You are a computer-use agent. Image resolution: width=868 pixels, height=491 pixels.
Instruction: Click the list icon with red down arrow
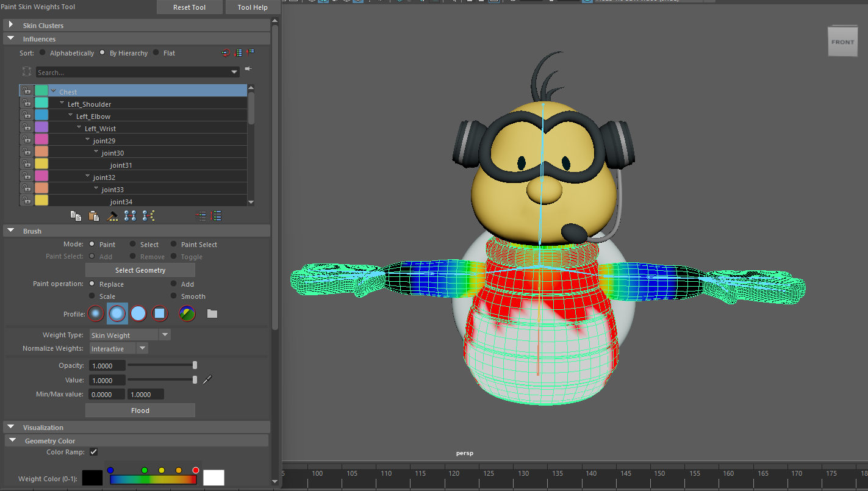tap(239, 53)
